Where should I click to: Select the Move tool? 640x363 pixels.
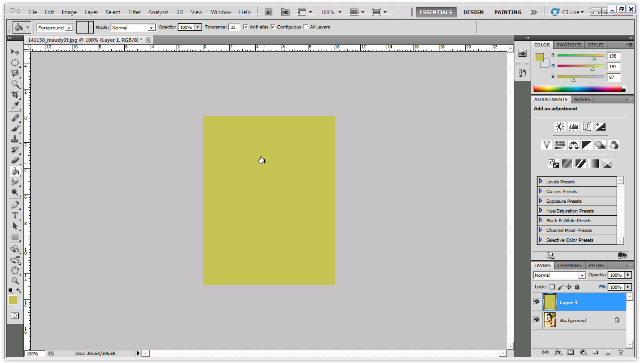pos(15,52)
